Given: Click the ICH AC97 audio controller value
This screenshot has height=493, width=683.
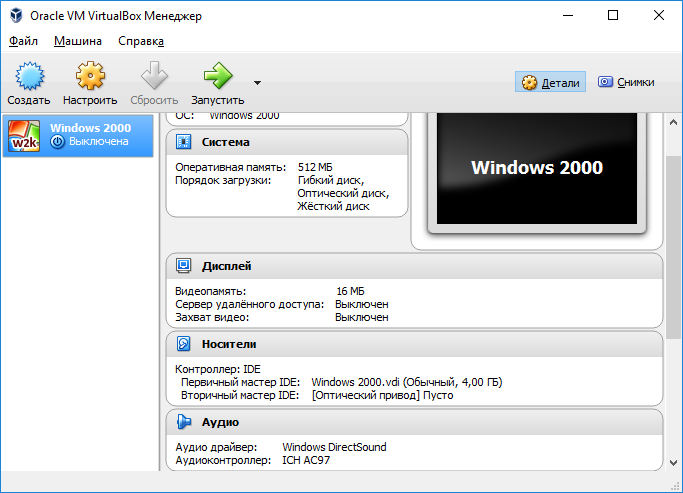Looking at the screenshot, I should pyautogui.click(x=306, y=460).
